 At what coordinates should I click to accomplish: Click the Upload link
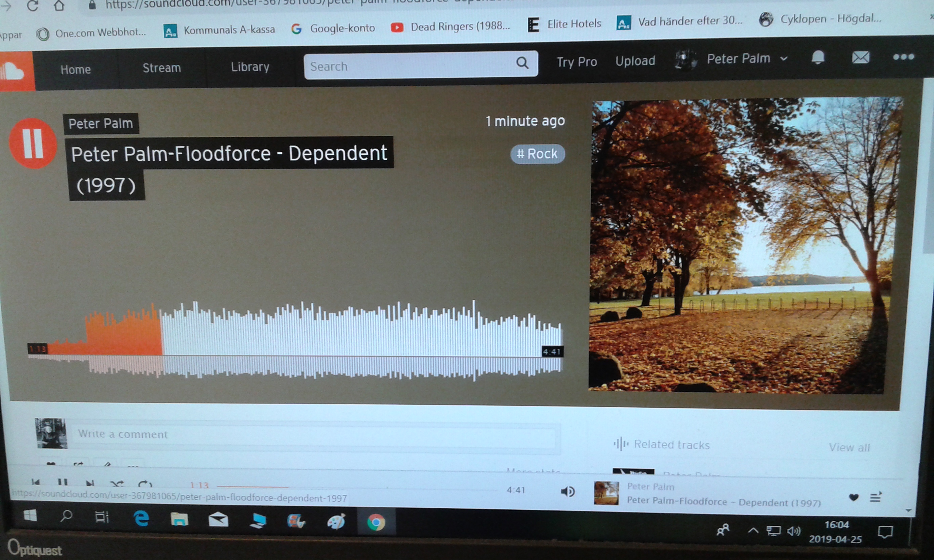click(635, 61)
